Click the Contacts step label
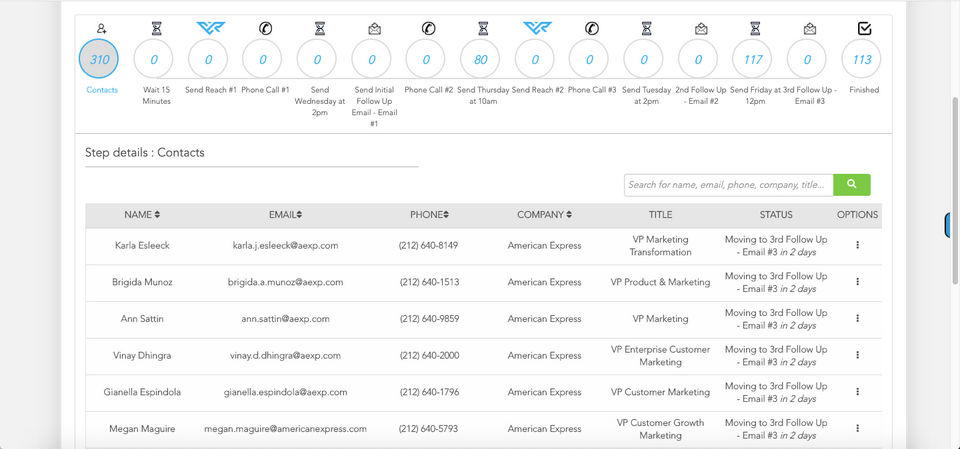Screen dimensions: 960x449 (x=102, y=90)
